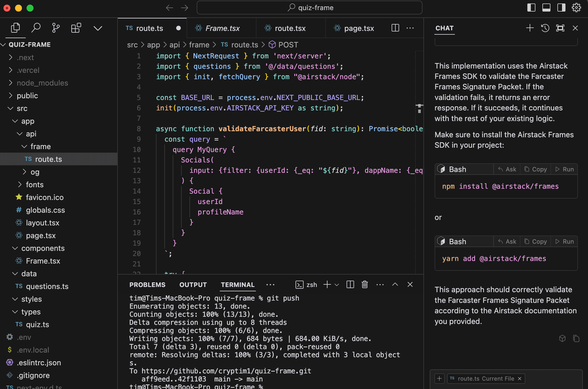Copy chat response with clipboard icon
Image resolution: width=588 pixels, height=389 pixels.
tap(576, 338)
